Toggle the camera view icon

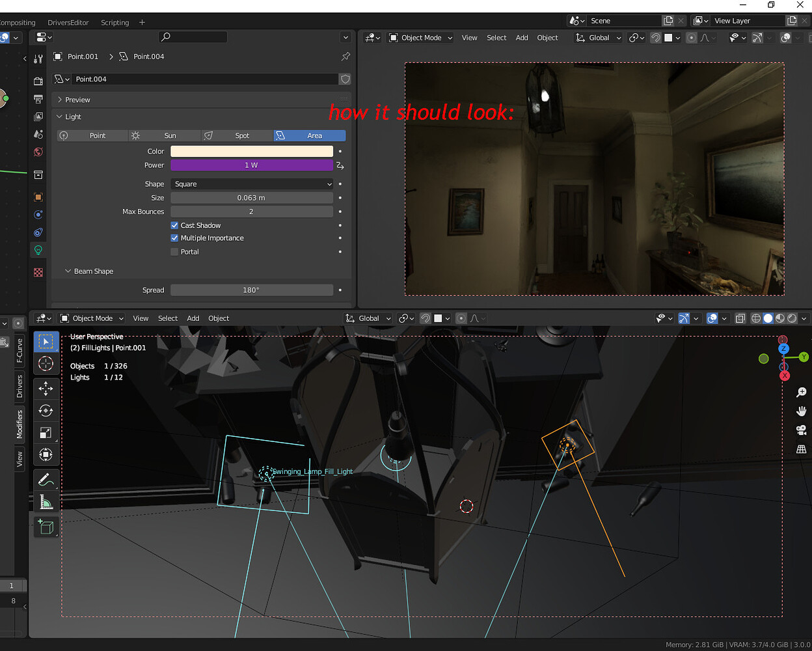pyautogui.click(x=802, y=430)
